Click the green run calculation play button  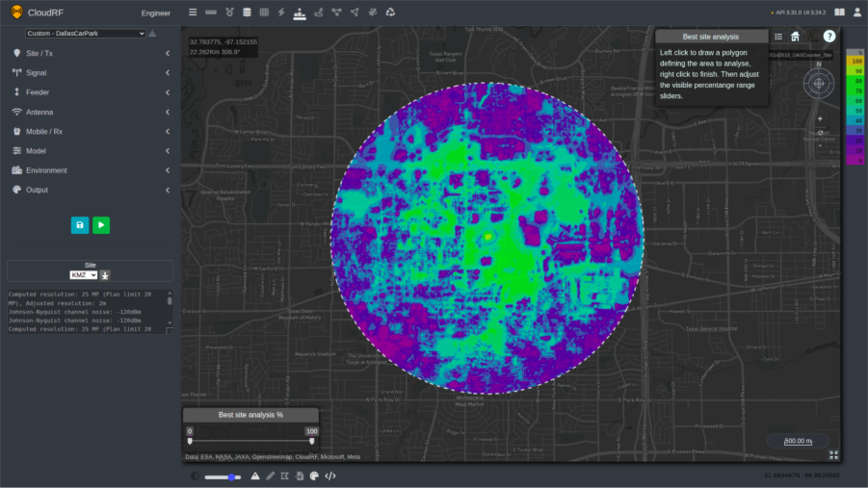click(101, 225)
